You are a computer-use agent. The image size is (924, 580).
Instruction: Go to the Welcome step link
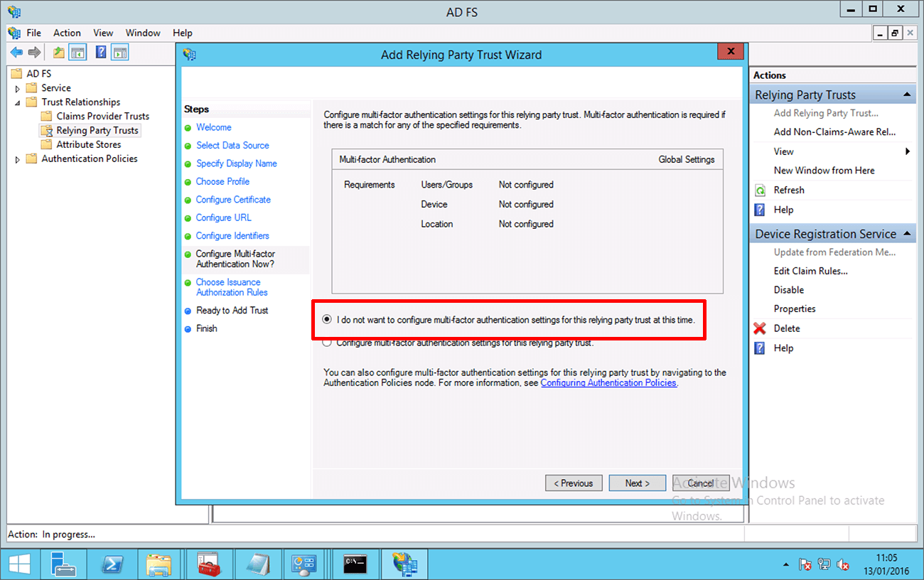(x=214, y=127)
